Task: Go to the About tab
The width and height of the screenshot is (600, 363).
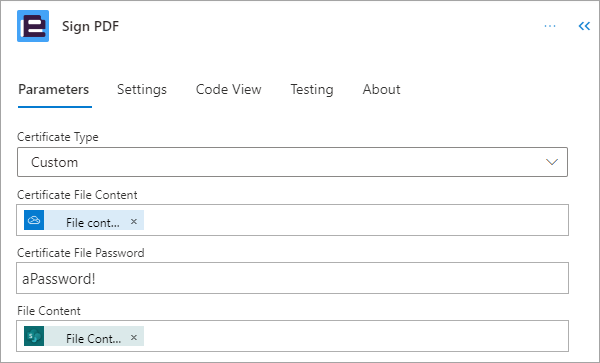Action: click(382, 90)
